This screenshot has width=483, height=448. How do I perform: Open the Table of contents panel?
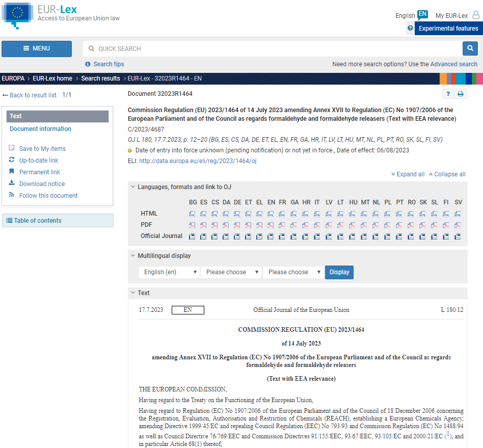[58, 221]
